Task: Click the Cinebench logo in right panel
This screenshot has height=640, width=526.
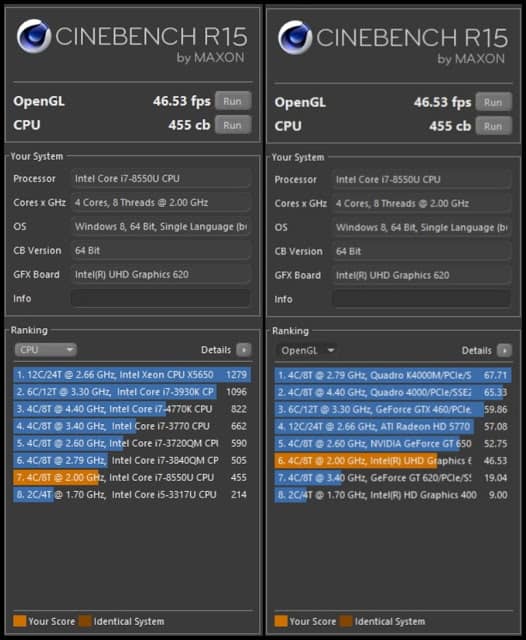Action: tap(295, 37)
